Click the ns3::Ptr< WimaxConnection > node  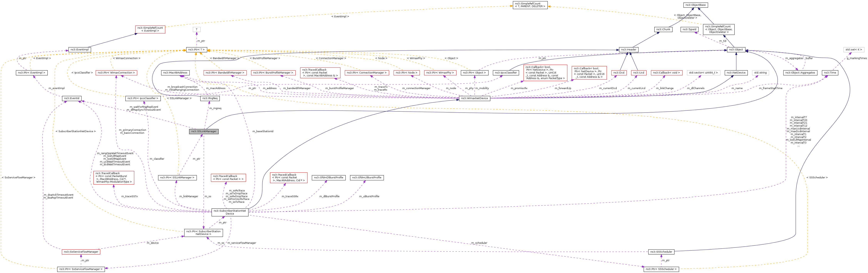[116, 73]
